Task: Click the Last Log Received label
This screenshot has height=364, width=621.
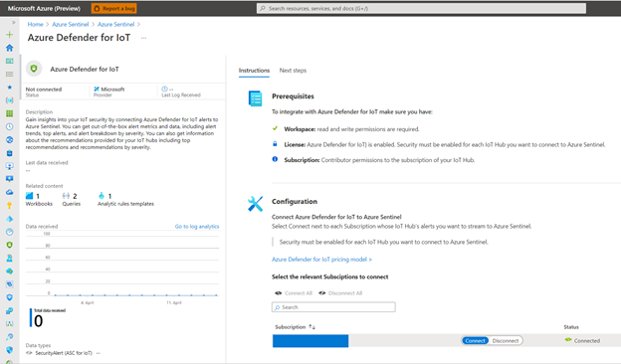Action: [x=181, y=95]
